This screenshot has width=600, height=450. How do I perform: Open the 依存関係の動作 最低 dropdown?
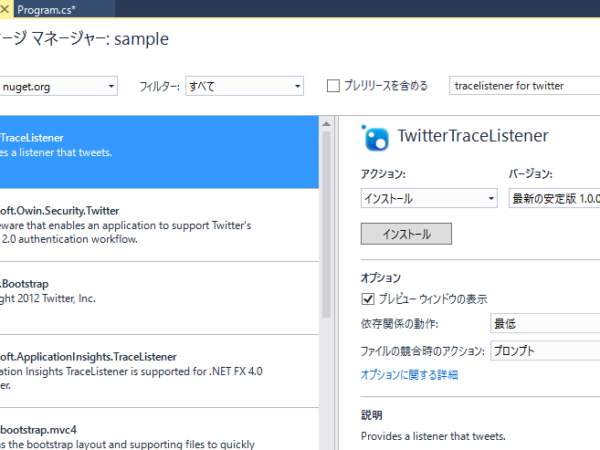(x=545, y=324)
